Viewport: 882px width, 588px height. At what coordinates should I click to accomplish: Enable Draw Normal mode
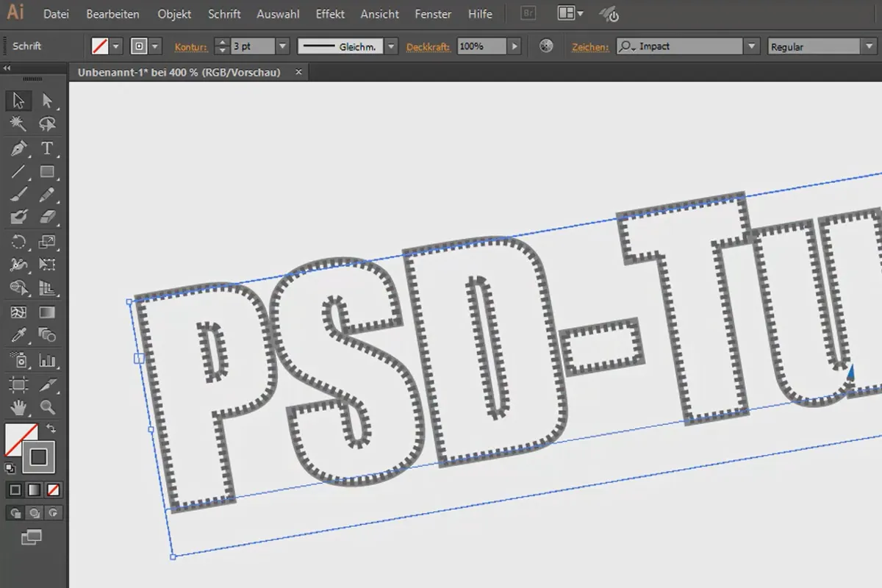point(15,513)
